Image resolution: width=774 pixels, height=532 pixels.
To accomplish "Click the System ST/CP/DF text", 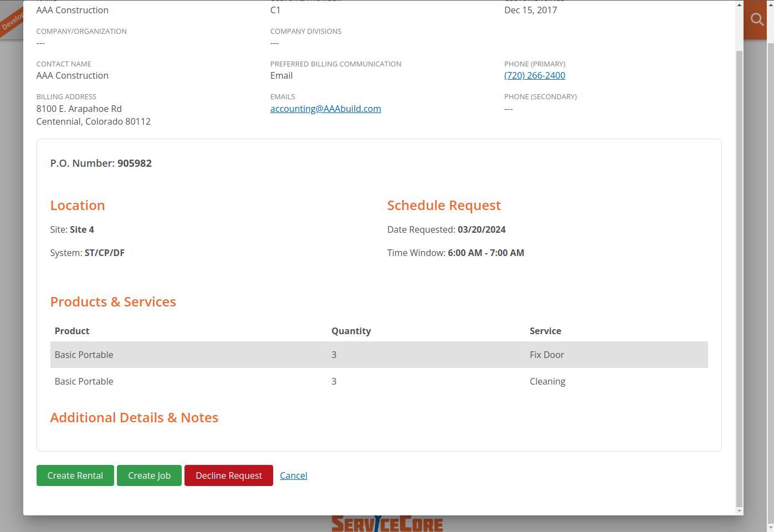I will 87,253.
